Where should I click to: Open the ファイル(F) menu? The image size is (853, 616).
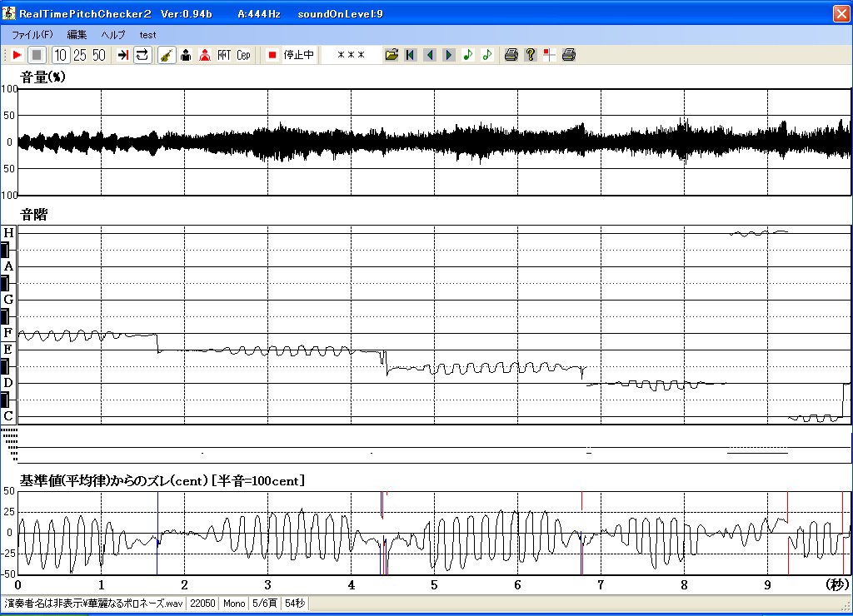coord(32,35)
